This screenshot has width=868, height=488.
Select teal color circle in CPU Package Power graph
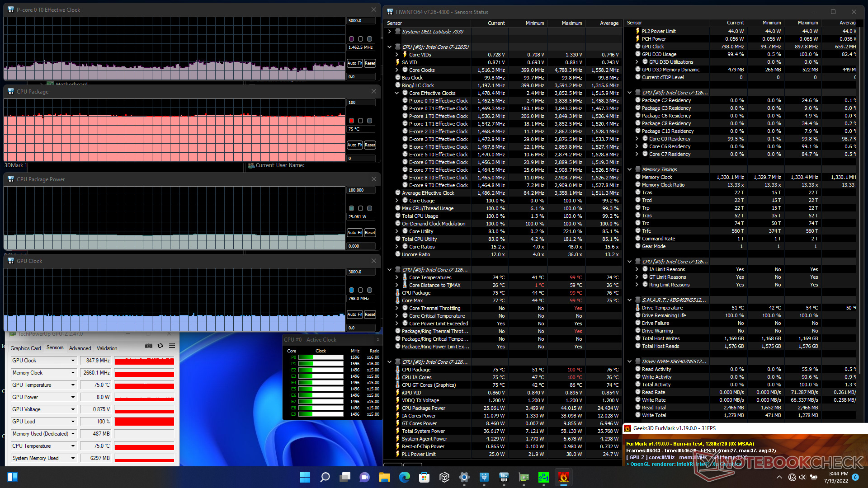[351, 208]
